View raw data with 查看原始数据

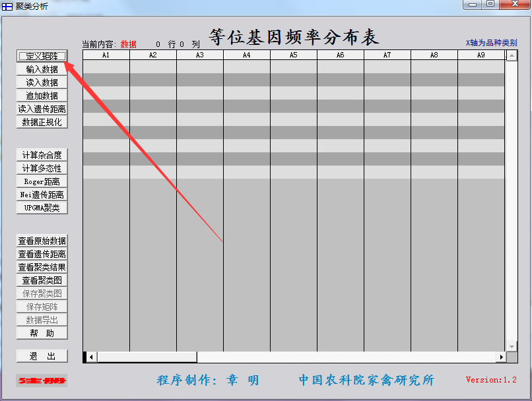42,241
